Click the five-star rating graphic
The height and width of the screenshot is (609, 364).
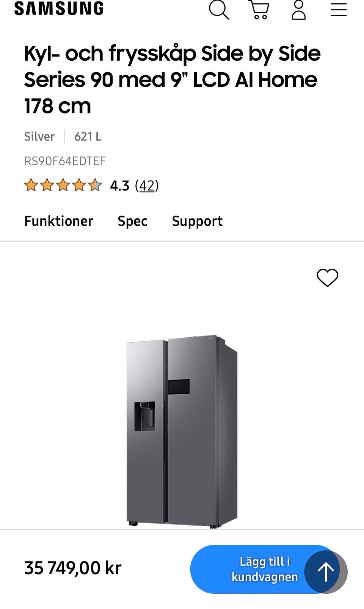click(x=63, y=186)
